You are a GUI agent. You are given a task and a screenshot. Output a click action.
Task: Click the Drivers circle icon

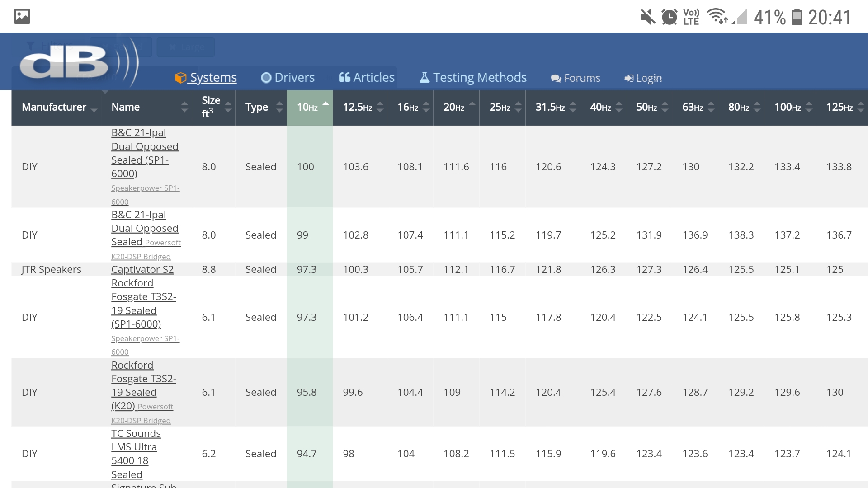(x=266, y=78)
